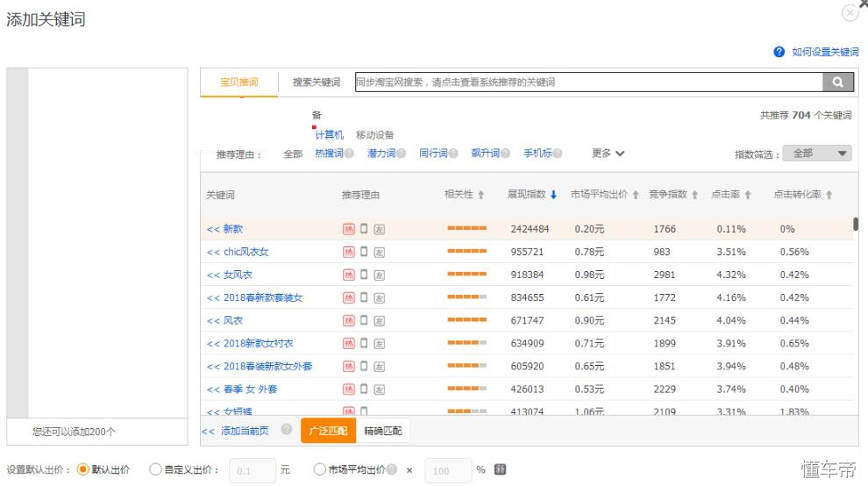The width and height of the screenshot is (868, 486).
Task: Click the hot icon in chic风衣女 row
Action: point(349,252)
